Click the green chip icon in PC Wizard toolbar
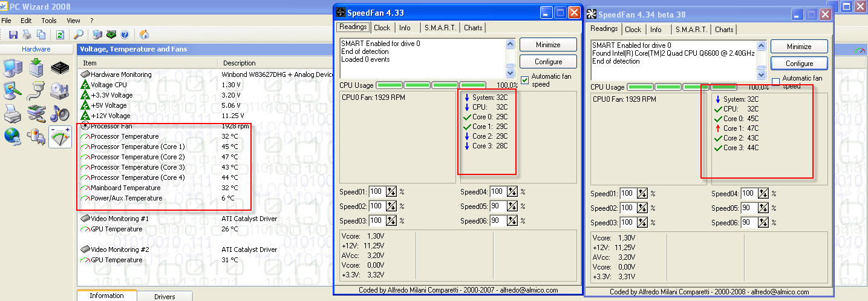The image size is (868, 301). 111,35
